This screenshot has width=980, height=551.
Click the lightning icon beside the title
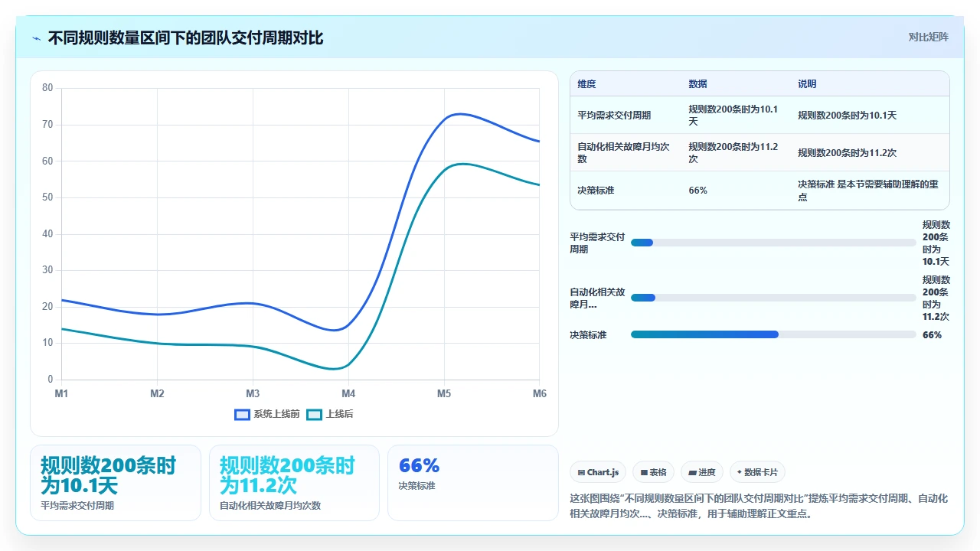pyautogui.click(x=36, y=38)
